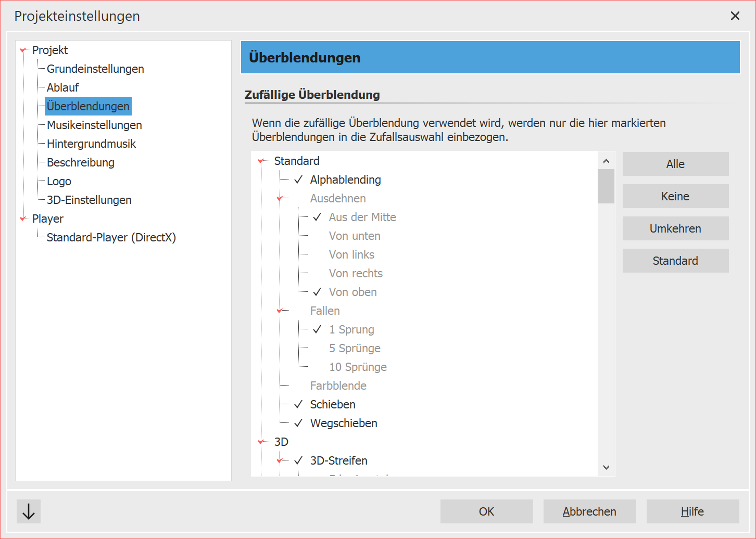Click the Umkehren button
Screen dimensions: 756x539
[675, 229]
